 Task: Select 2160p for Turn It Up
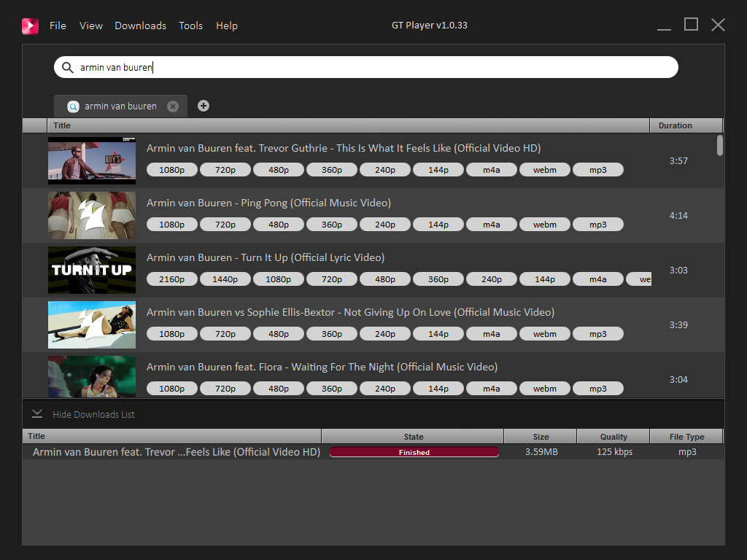[x=171, y=279]
